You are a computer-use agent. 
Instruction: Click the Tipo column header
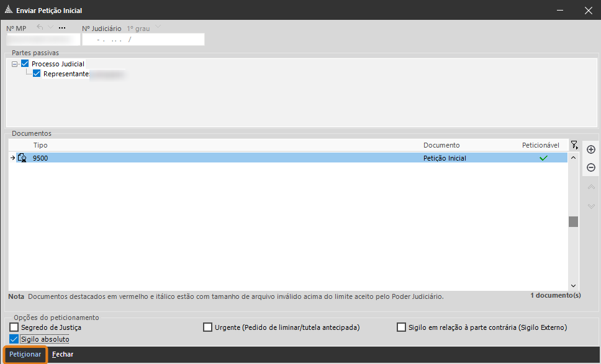coord(40,145)
